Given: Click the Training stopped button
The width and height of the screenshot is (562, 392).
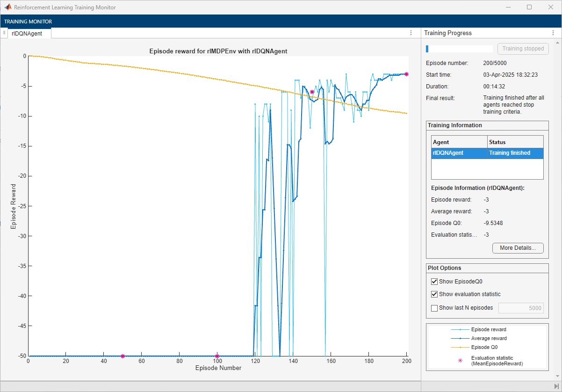Looking at the screenshot, I should click(x=523, y=49).
